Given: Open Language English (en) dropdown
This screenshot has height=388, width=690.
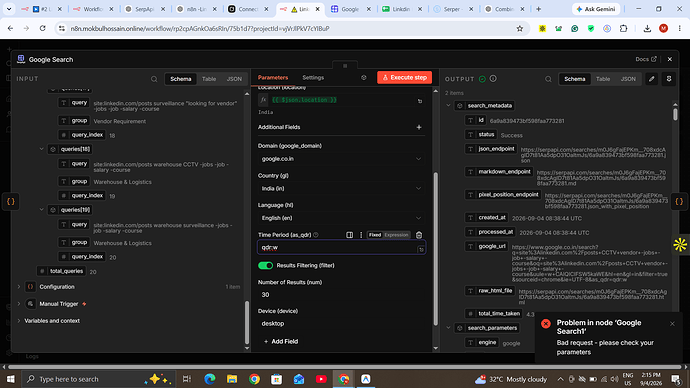Looking at the screenshot, I should (x=341, y=218).
